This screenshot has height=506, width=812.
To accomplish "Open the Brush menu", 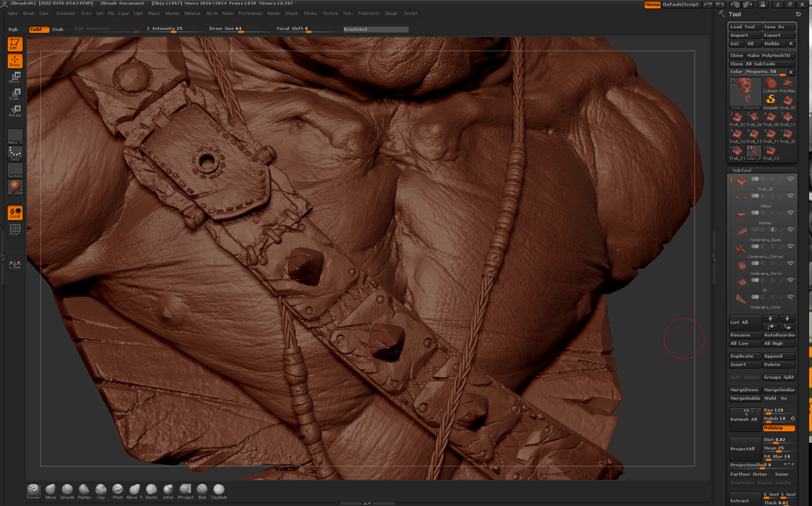I will tap(29, 13).
